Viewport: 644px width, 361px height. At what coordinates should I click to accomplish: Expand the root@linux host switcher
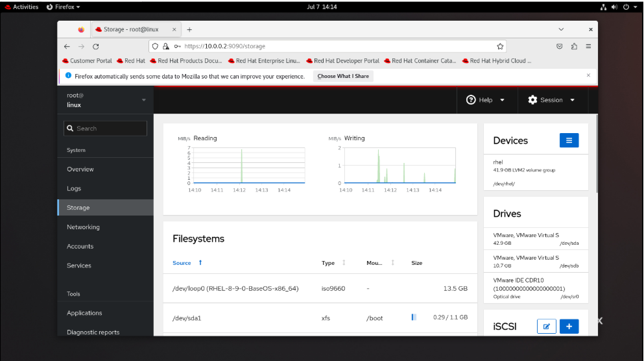(106, 100)
